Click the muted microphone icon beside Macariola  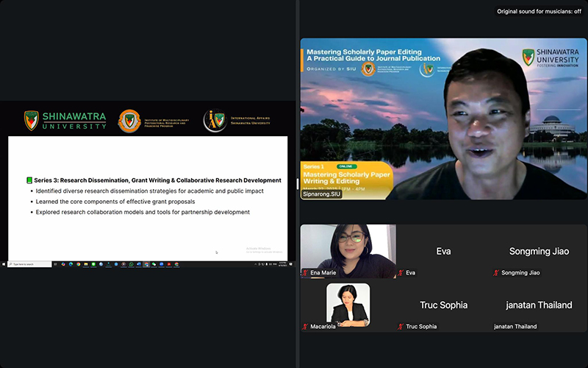(x=305, y=326)
